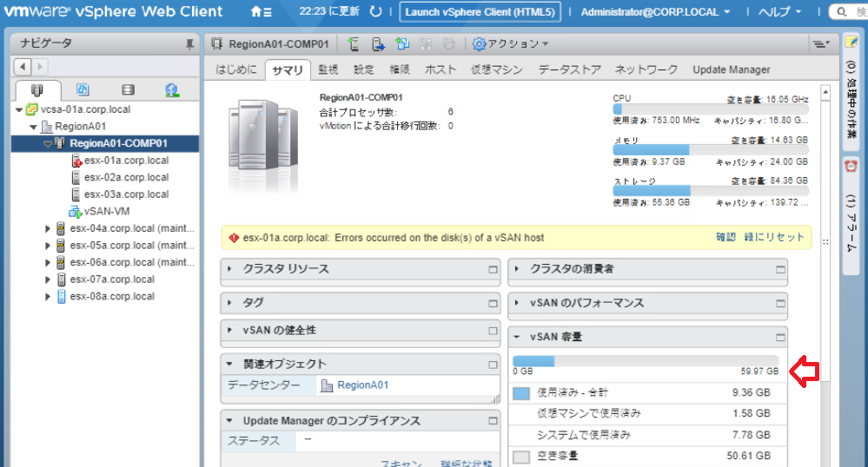Open the Update Manager tab

pos(732,69)
